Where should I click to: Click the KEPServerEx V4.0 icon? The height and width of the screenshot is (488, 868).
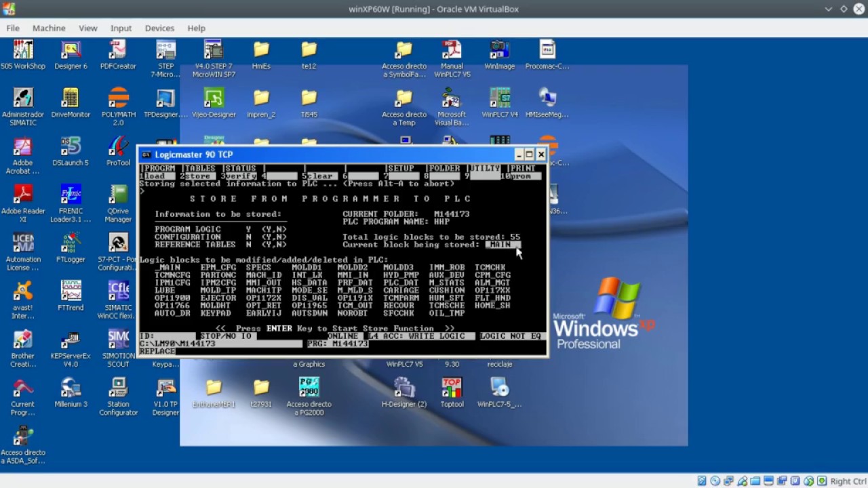(x=71, y=348)
